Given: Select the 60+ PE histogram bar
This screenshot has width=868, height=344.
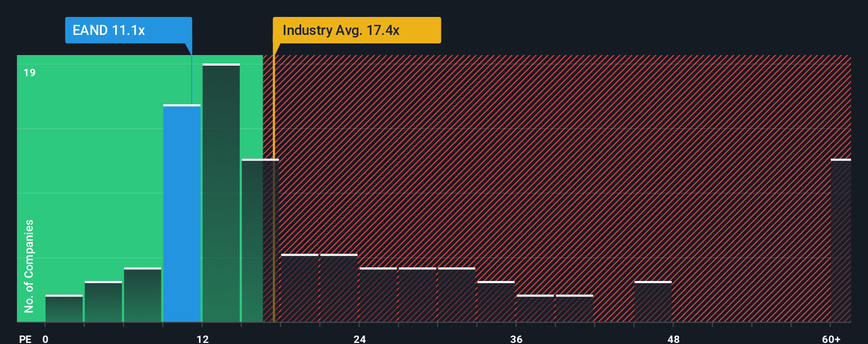Looking at the screenshot, I should [841, 240].
